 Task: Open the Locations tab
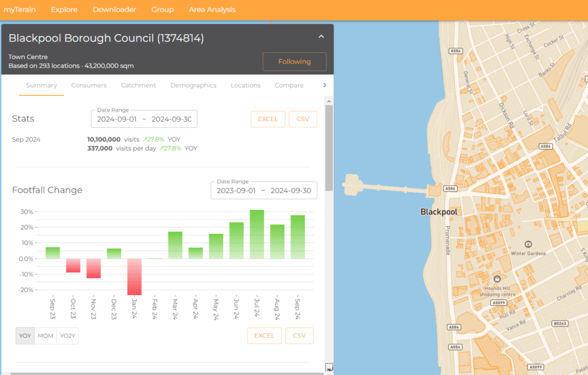pyautogui.click(x=245, y=85)
